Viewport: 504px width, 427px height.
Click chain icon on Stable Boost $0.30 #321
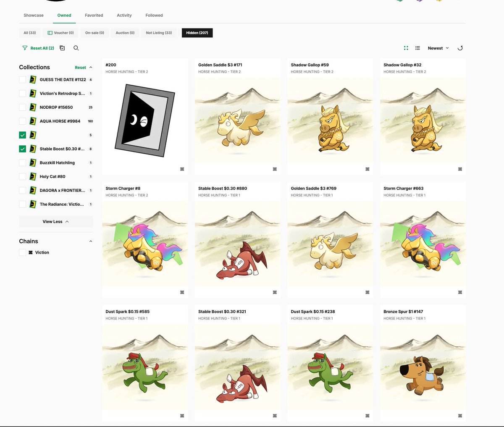tap(275, 416)
